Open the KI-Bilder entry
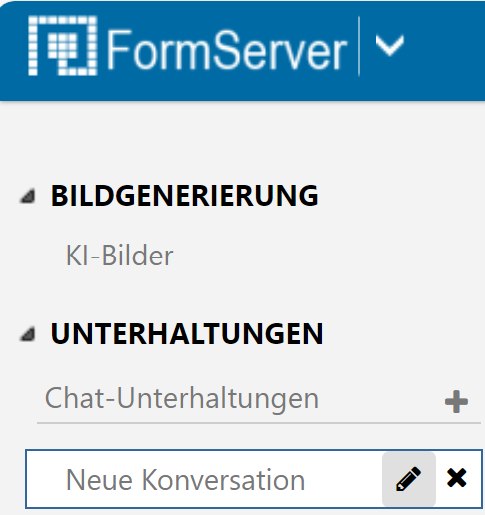This screenshot has width=485, height=515. (120, 256)
